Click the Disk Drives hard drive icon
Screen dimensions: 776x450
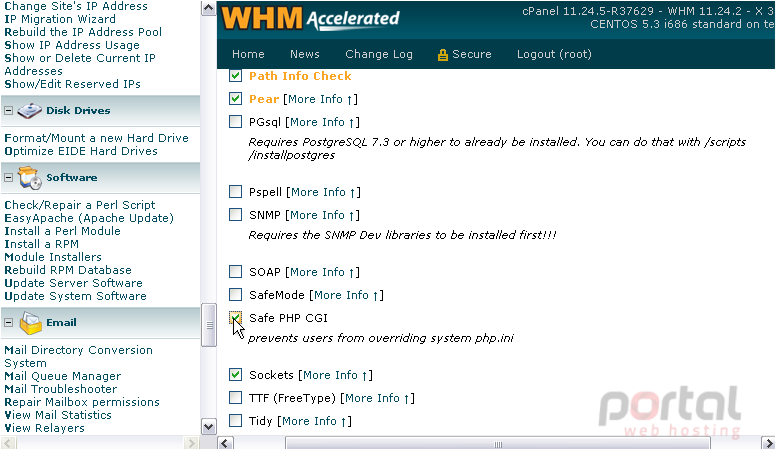(x=29, y=110)
